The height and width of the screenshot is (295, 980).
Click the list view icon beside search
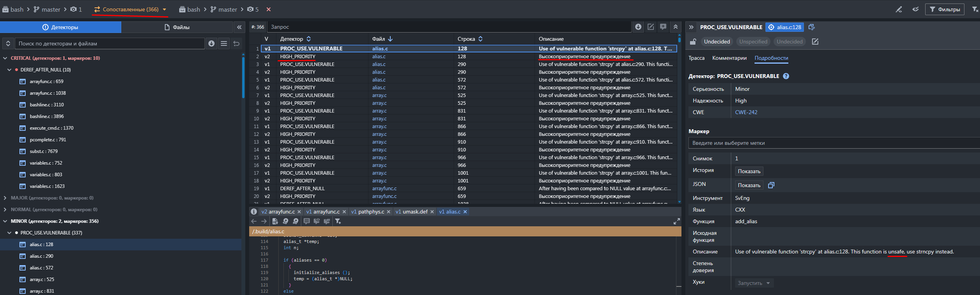(224, 43)
